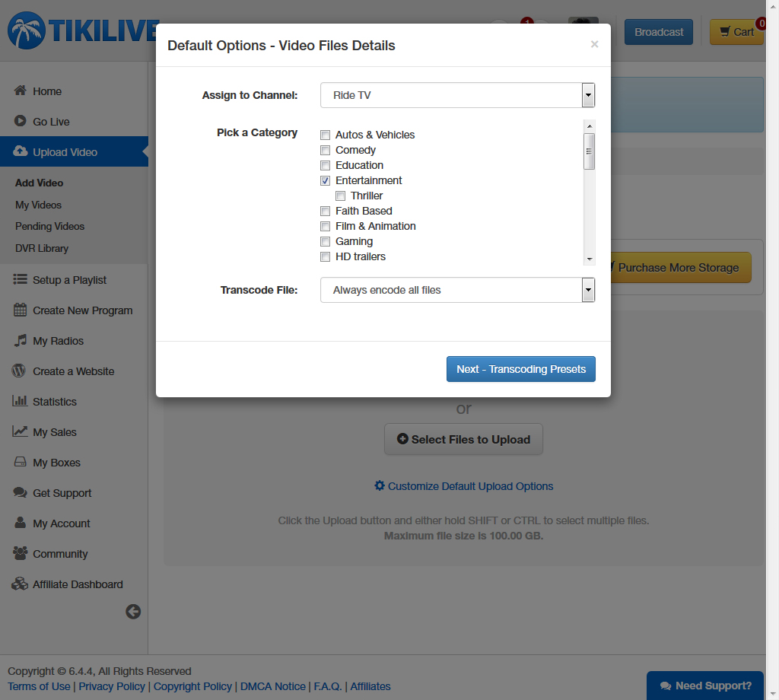
Task: Click Next - Transcoding Presets button
Action: click(520, 369)
